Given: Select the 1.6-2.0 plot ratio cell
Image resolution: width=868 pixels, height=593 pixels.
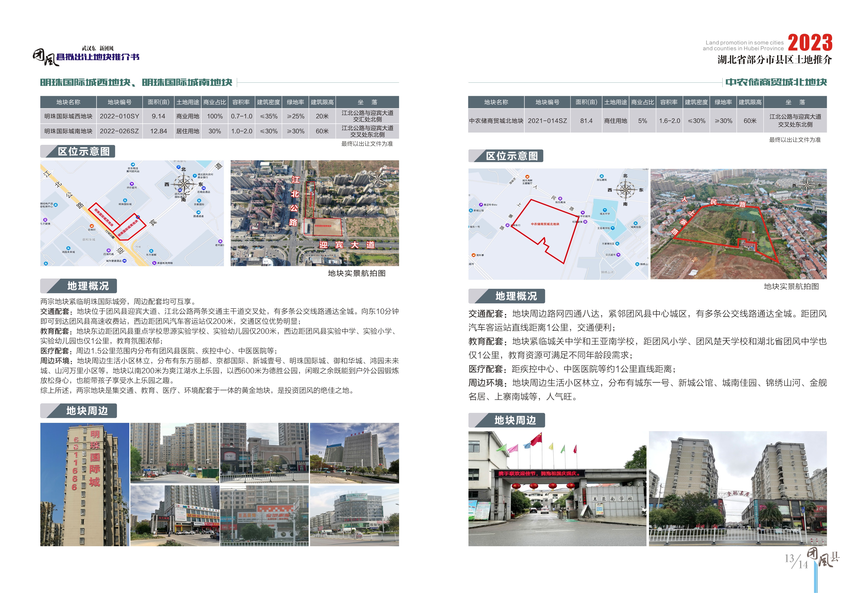Looking at the screenshot, I should pyautogui.click(x=669, y=121).
